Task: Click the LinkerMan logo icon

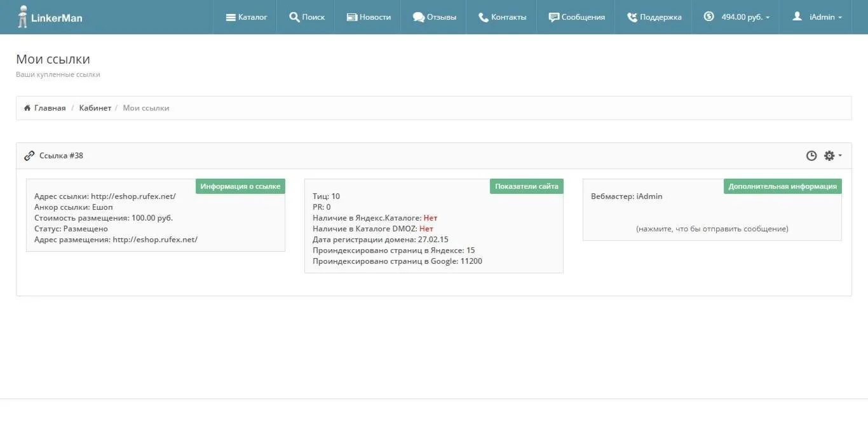Action: (x=23, y=17)
